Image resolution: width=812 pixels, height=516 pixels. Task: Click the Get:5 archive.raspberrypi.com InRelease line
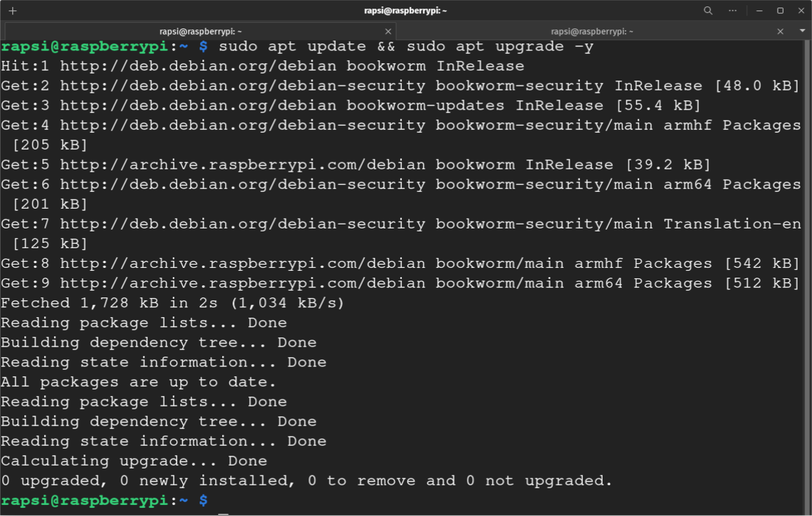pos(356,165)
